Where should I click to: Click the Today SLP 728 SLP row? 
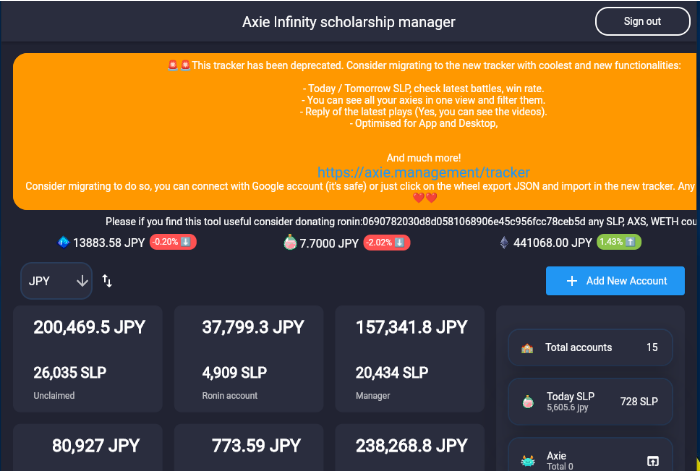591,401
